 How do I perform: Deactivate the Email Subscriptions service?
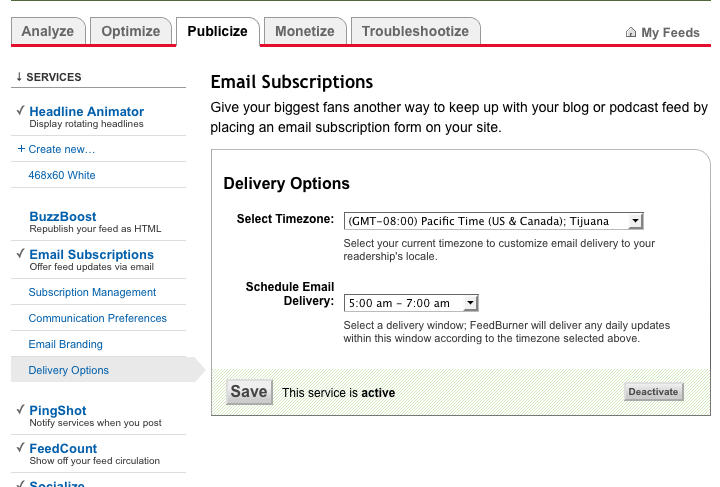653,392
